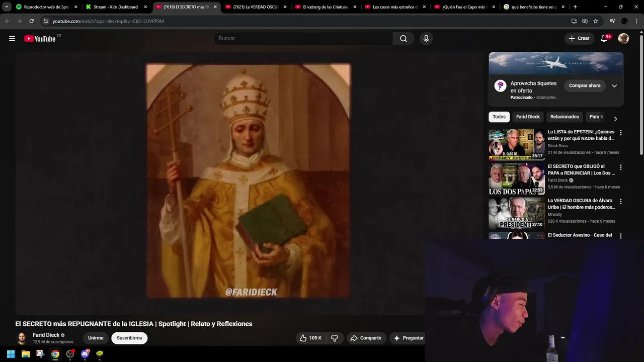Open Discord from taskbar
Viewport: 644px width, 362px height.
point(85,354)
